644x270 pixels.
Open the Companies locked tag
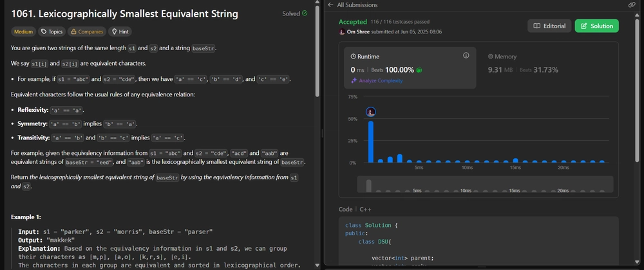click(x=87, y=32)
